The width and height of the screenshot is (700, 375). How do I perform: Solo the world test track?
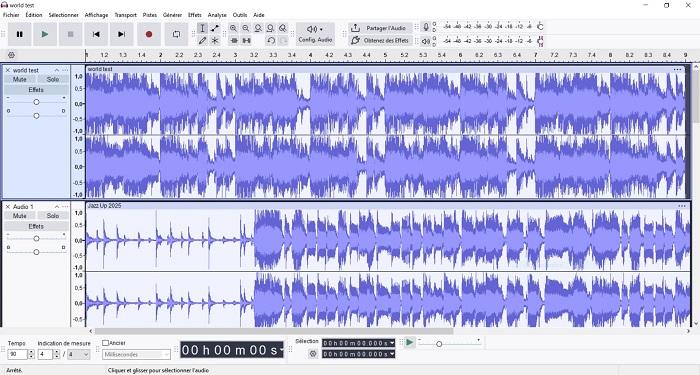[53, 79]
